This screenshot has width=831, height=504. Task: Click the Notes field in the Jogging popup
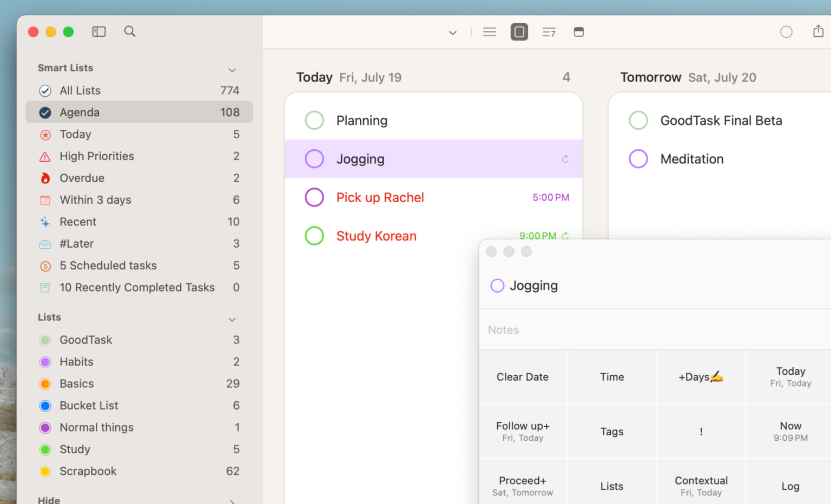[x=541, y=329]
